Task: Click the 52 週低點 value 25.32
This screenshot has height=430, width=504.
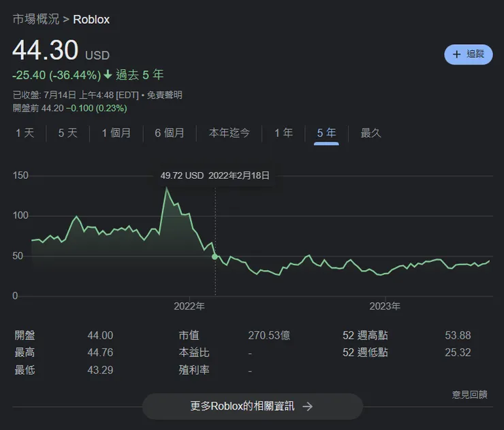Action: click(x=458, y=352)
